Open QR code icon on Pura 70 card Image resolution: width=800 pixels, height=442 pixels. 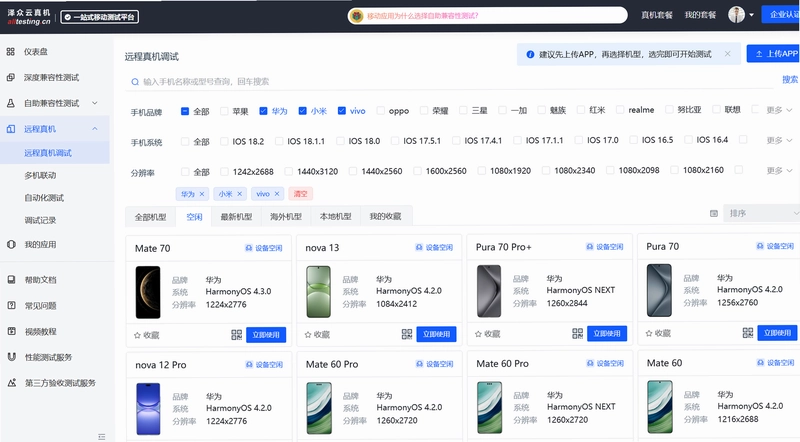(x=747, y=333)
